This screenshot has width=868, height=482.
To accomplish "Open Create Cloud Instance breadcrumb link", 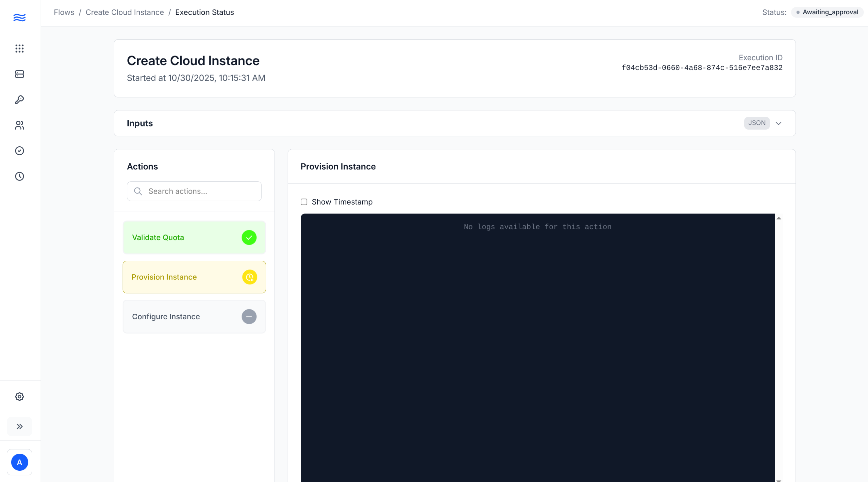I will pos(125,12).
